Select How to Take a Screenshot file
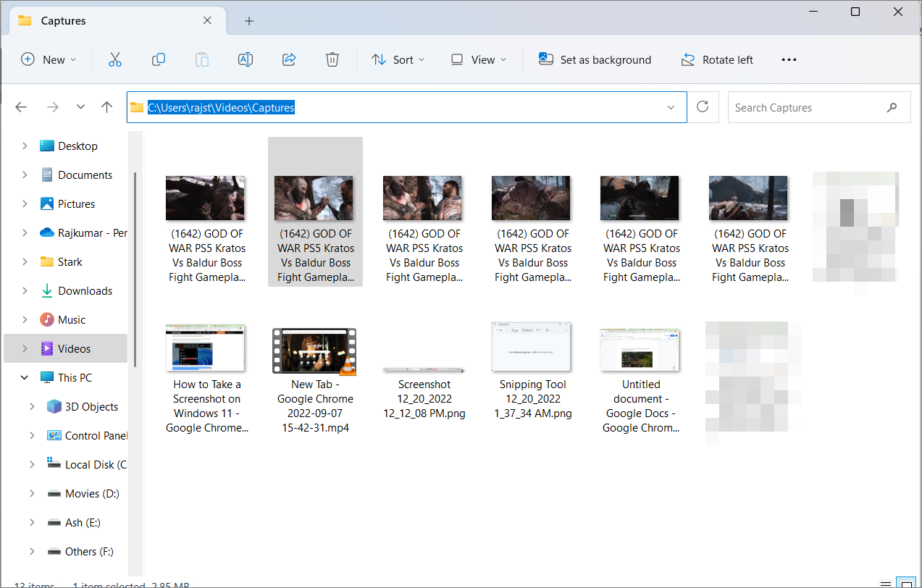The width and height of the screenshot is (922, 588). tap(206, 379)
